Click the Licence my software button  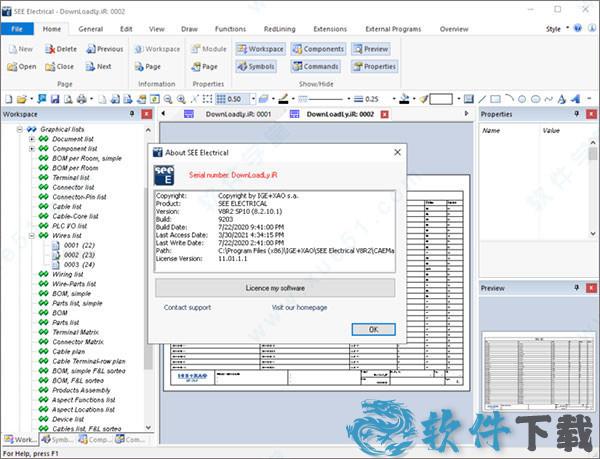coord(275,288)
